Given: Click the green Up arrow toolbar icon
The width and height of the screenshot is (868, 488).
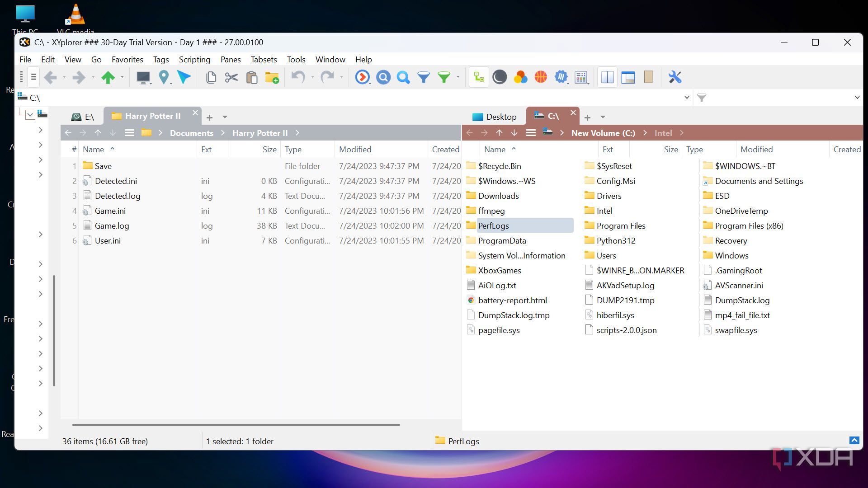Looking at the screenshot, I should pos(108,78).
